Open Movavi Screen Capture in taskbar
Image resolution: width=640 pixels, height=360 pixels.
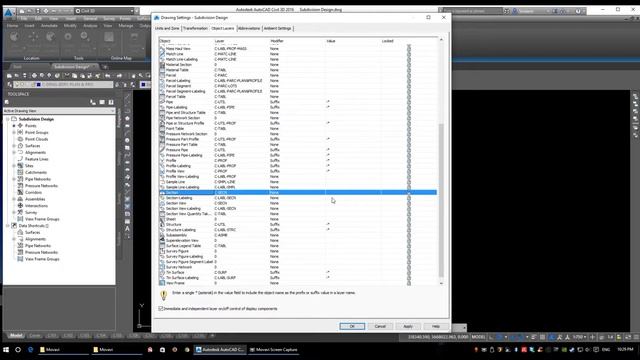point(273,349)
